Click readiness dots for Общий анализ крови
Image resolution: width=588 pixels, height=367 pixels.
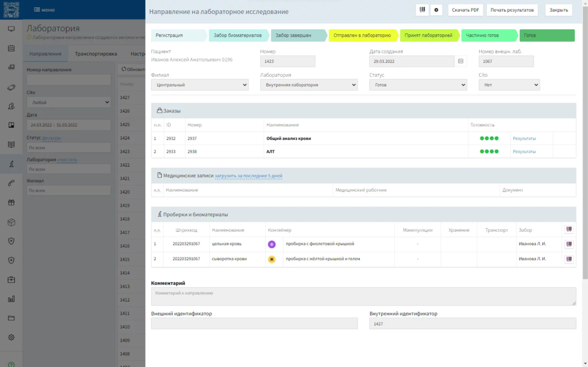pyautogui.click(x=489, y=139)
